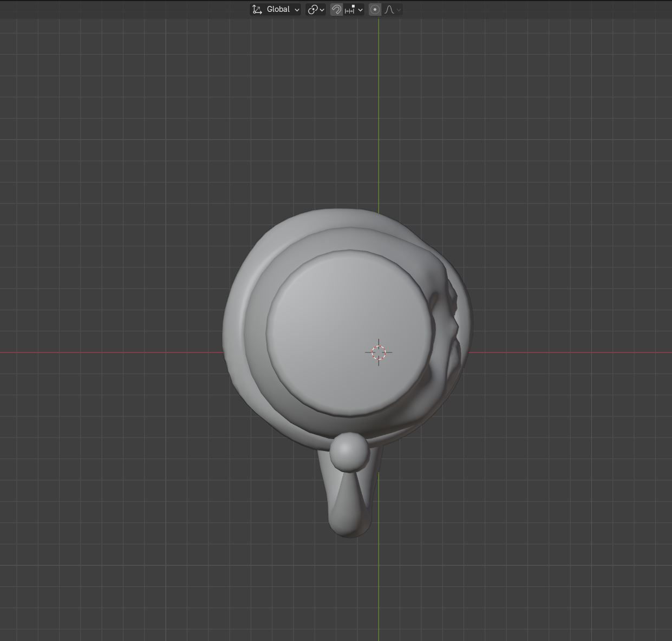Screen dimensions: 672x641
Task: Select the small sphere on the model
Action: pos(350,452)
